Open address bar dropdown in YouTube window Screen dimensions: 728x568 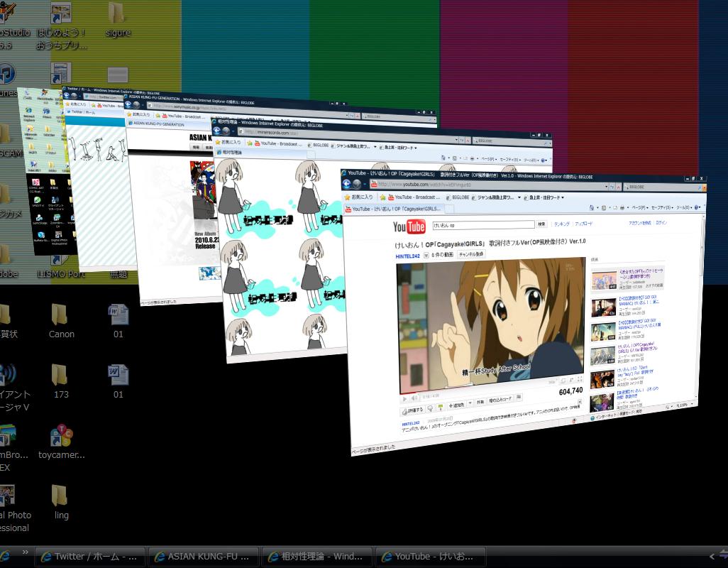tap(606, 187)
